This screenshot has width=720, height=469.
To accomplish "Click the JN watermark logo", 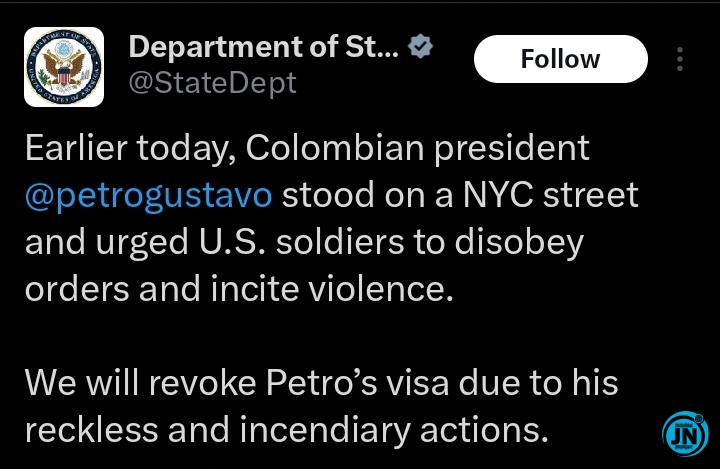I will (685, 433).
